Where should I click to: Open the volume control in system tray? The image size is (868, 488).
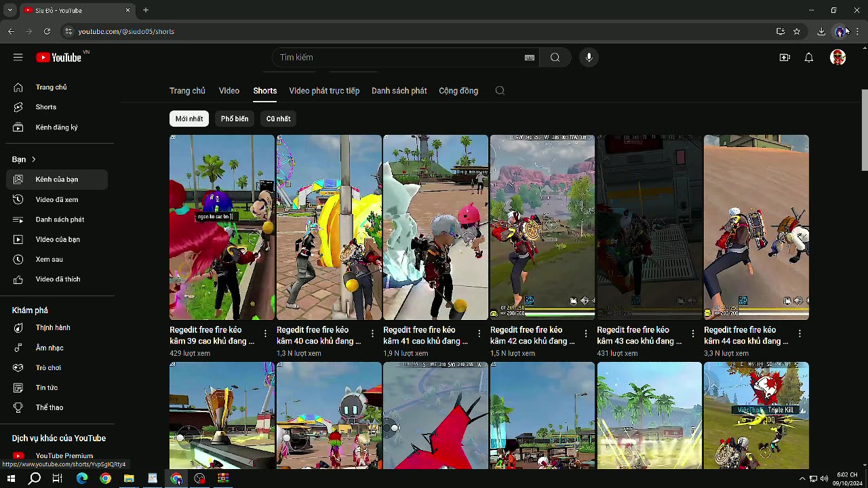[x=824, y=479]
